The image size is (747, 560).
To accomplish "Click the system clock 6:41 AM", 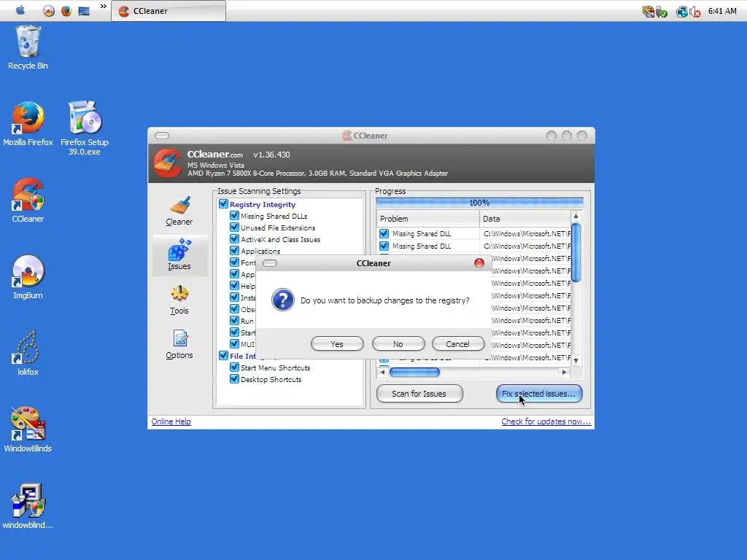I will tap(722, 11).
